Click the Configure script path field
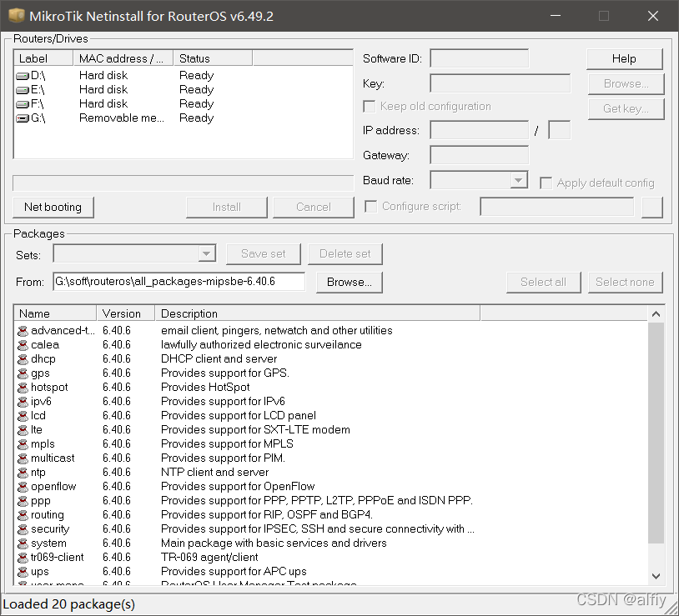The height and width of the screenshot is (616, 679). click(x=557, y=207)
